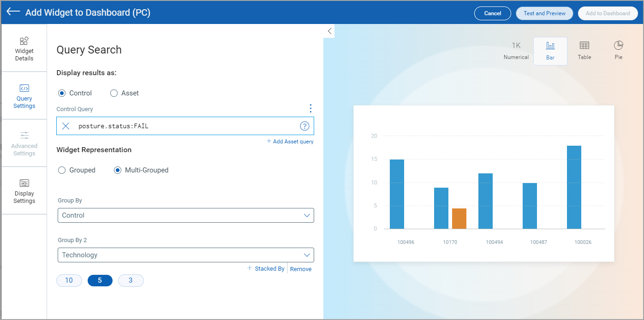The width and height of the screenshot is (644, 320).
Task: Choose the Grouped representation option
Action: click(x=62, y=170)
